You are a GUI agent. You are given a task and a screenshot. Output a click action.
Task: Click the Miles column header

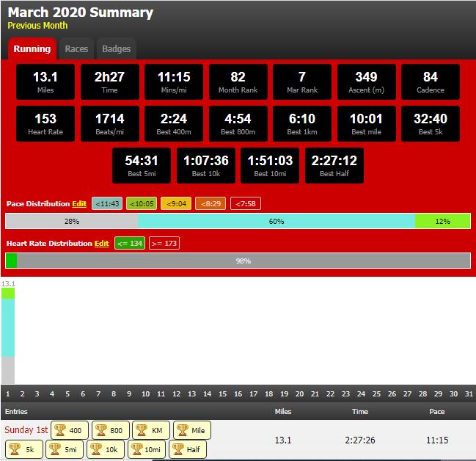tap(283, 412)
